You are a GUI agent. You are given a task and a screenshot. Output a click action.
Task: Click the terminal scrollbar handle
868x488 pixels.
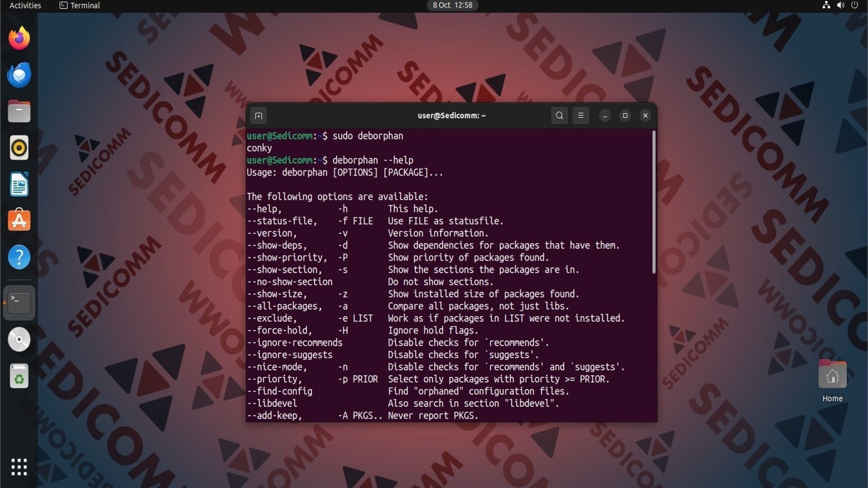coord(654,202)
